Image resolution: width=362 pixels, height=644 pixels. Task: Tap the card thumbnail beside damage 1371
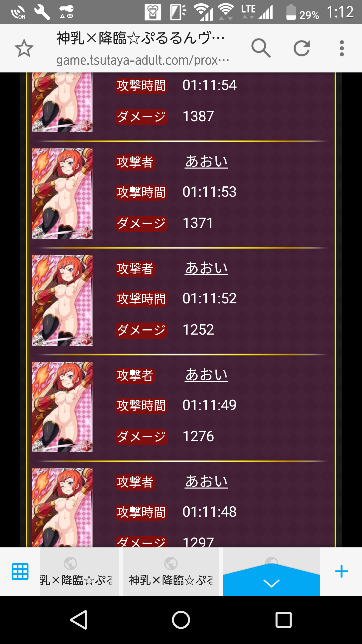[x=62, y=194]
